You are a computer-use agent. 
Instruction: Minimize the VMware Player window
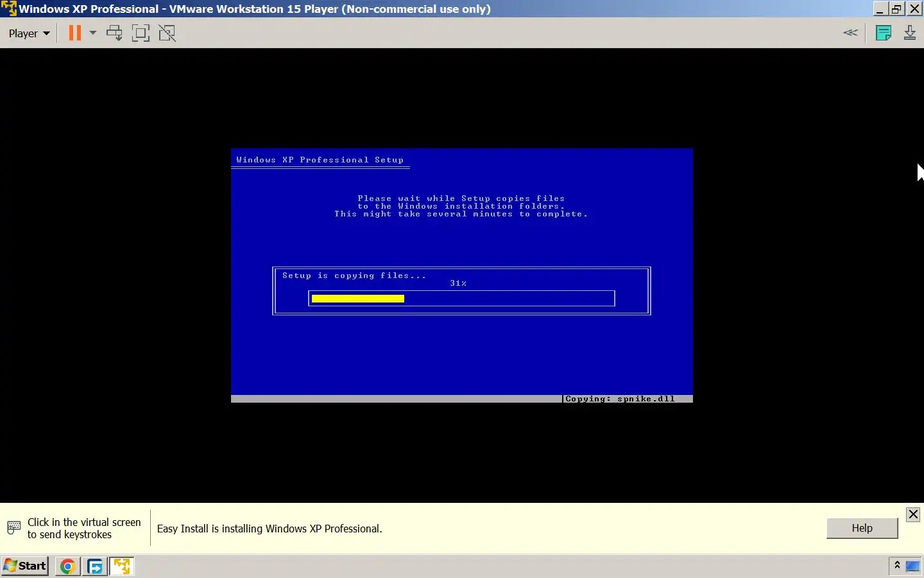coord(880,8)
